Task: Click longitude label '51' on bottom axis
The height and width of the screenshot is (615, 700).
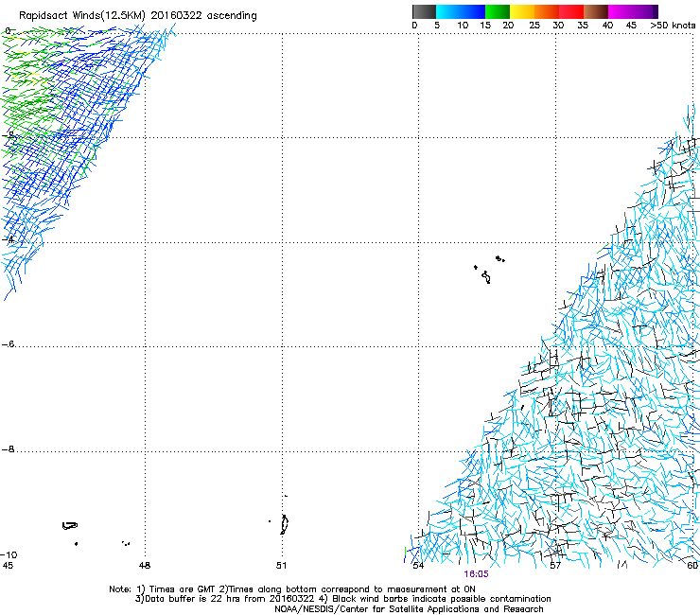Action: (281, 566)
